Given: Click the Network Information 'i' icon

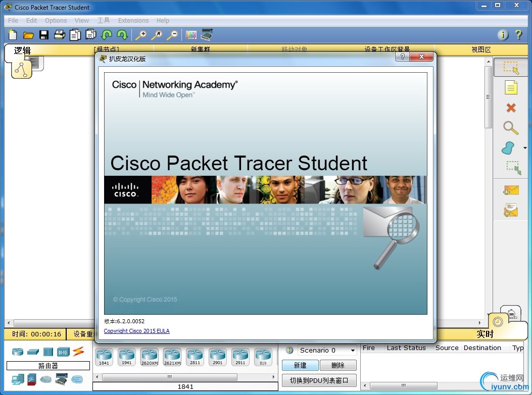Looking at the screenshot, I should click(503, 35).
